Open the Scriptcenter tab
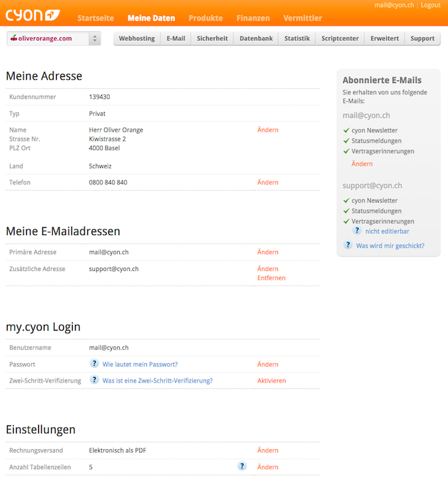 pos(340,39)
